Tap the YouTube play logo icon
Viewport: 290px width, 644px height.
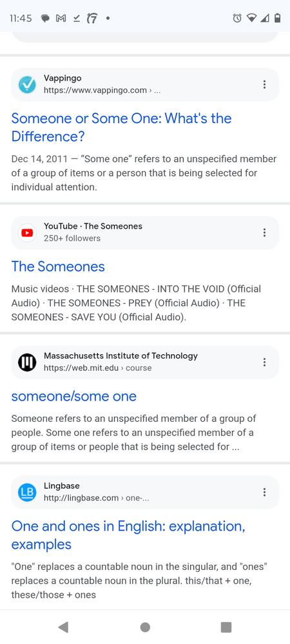[27, 233]
